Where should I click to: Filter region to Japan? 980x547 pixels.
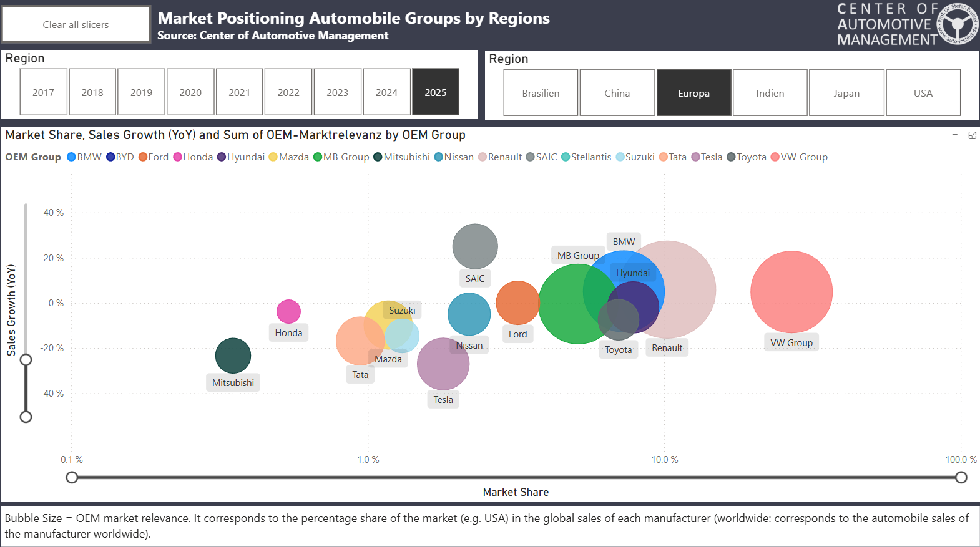pyautogui.click(x=846, y=93)
